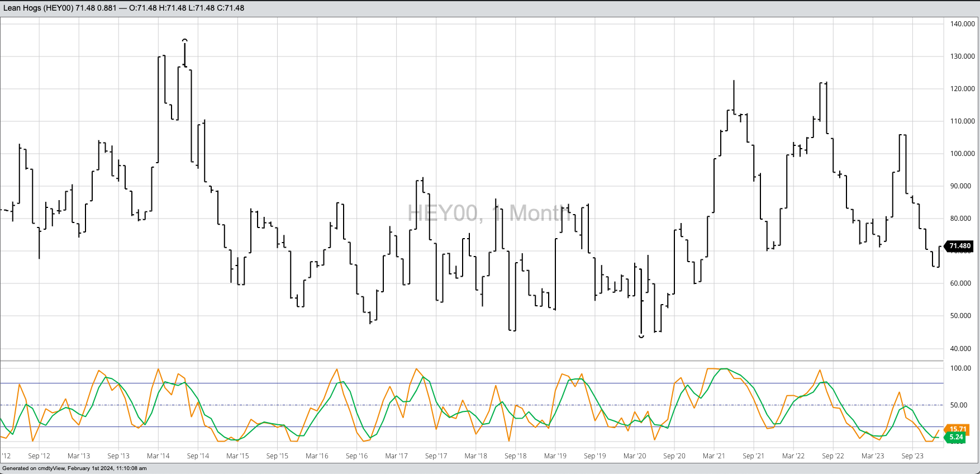Click the current price badge 71.480
The height and width of the screenshot is (474, 980).
959,246
